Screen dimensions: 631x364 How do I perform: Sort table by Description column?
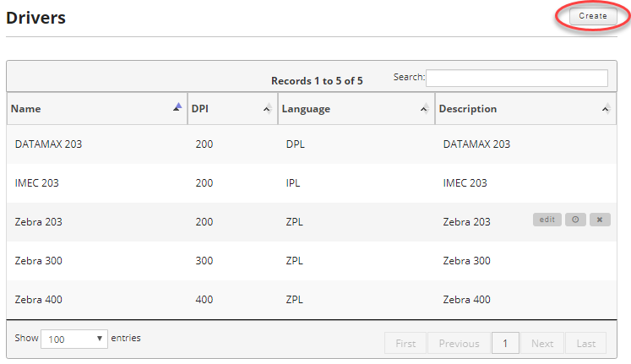coord(525,109)
